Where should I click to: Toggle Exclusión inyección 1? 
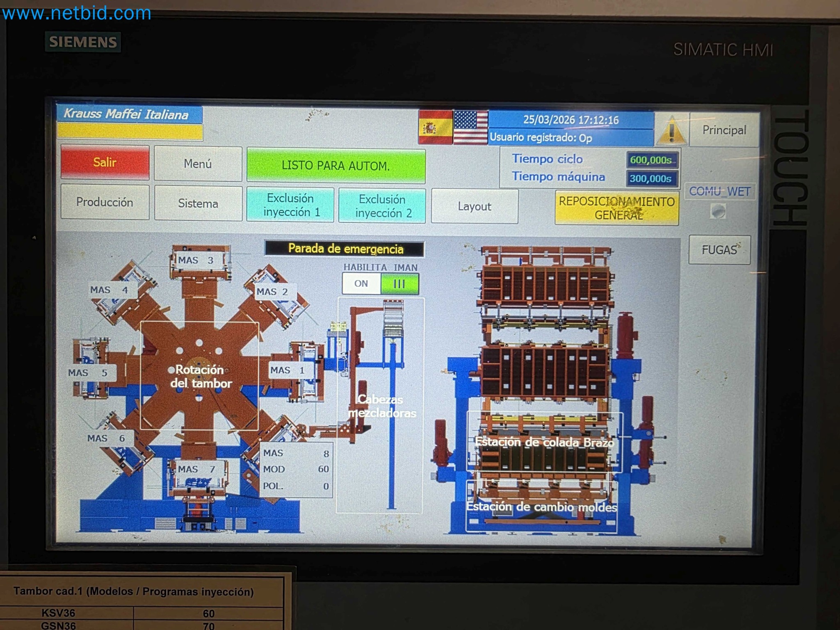point(290,205)
